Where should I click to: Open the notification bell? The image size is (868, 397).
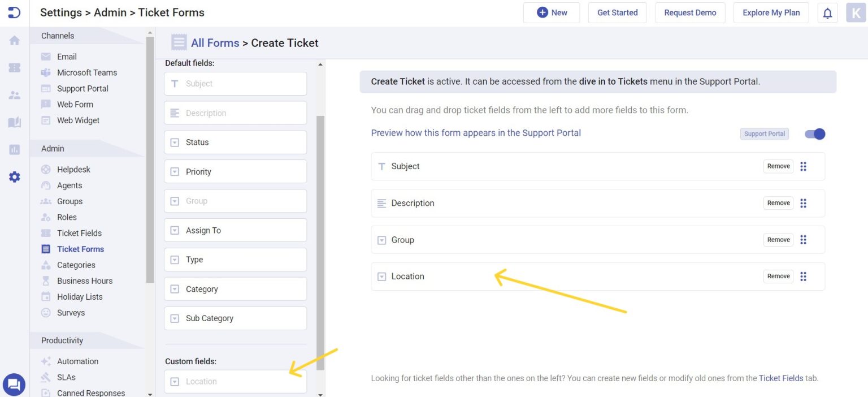point(827,12)
